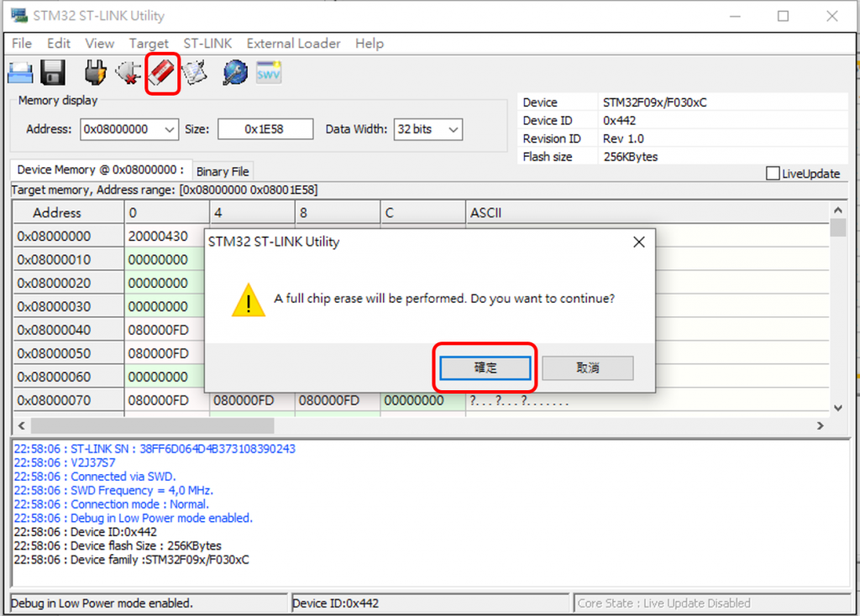Click the Core State status bar entry
860x616 pixels.
pos(711,603)
